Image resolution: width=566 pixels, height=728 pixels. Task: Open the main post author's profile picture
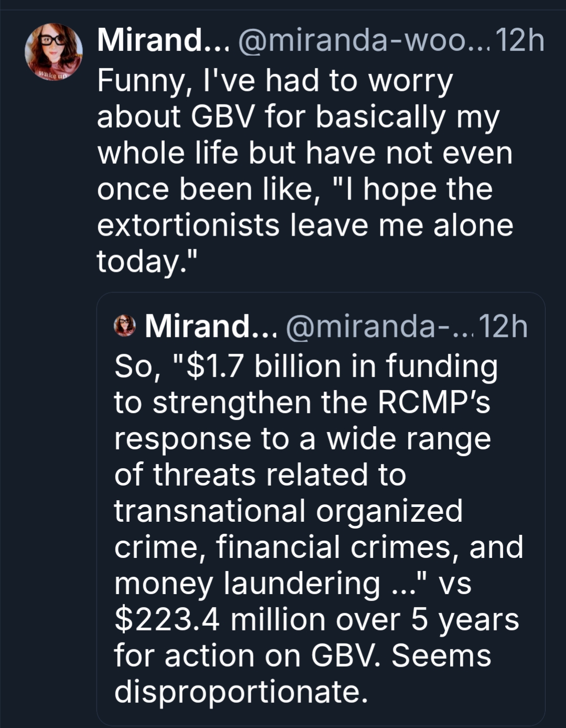[54, 51]
